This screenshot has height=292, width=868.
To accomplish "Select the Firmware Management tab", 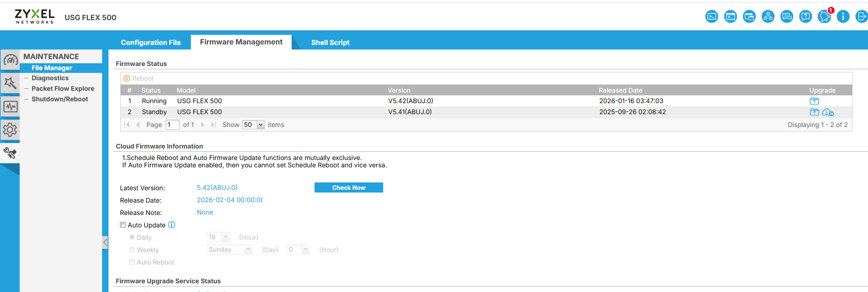I will 241,42.
